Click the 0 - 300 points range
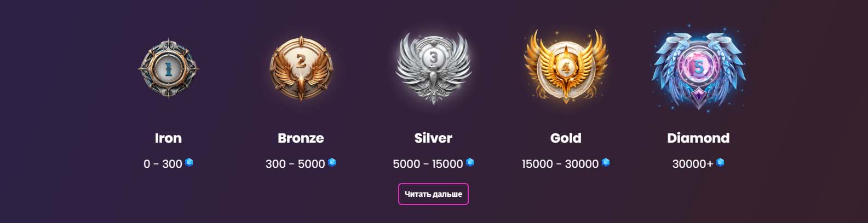868x223 pixels. click(x=163, y=164)
